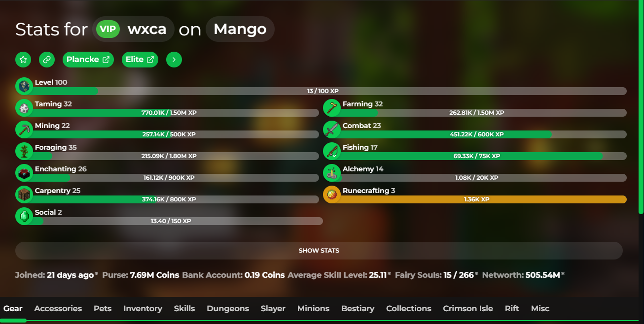Expand the SHOW STATS section

319,251
